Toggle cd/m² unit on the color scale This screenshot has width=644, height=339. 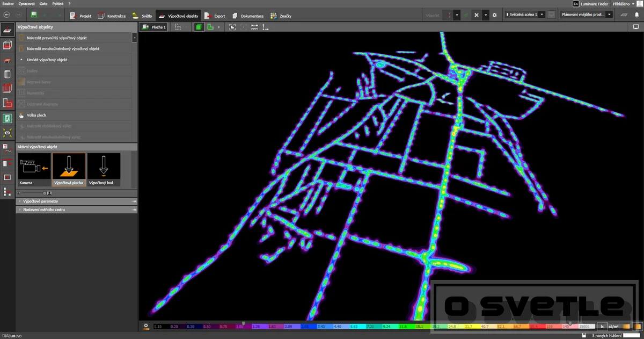(x=612, y=326)
